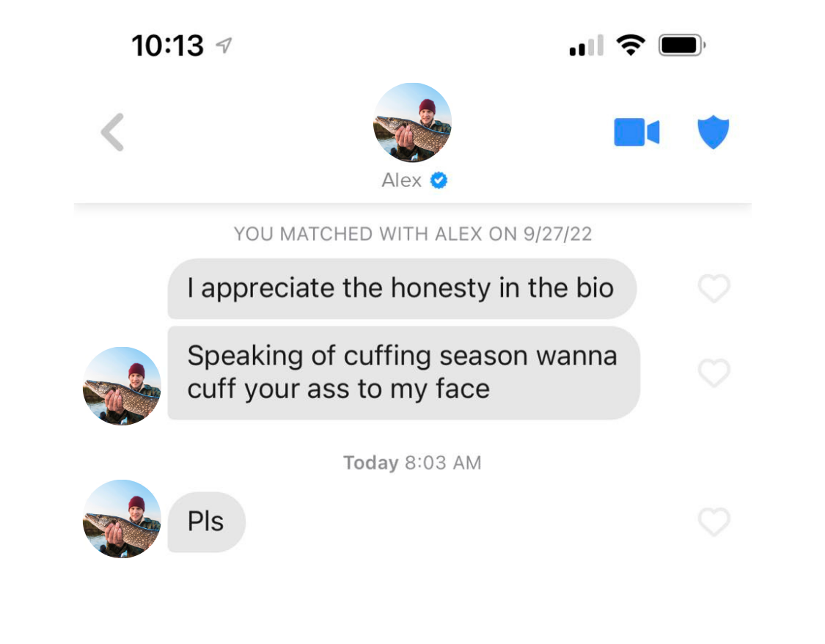The height and width of the screenshot is (644, 825).
Task: Tap the battery icon in status bar
Action: click(682, 45)
